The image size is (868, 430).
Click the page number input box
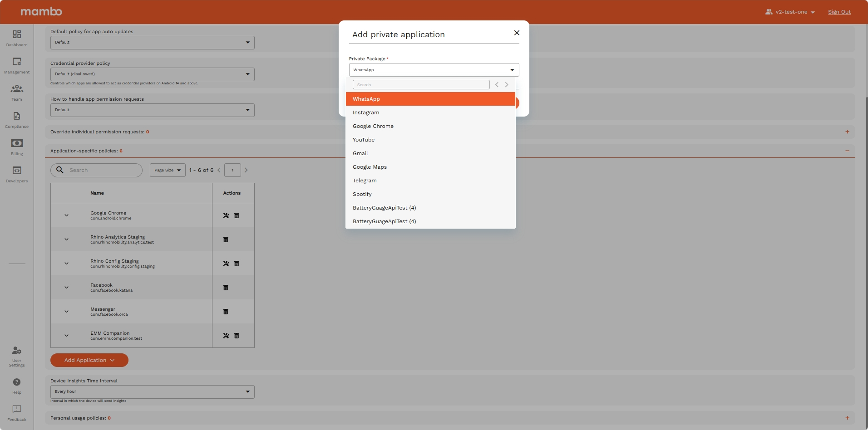coord(232,170)
